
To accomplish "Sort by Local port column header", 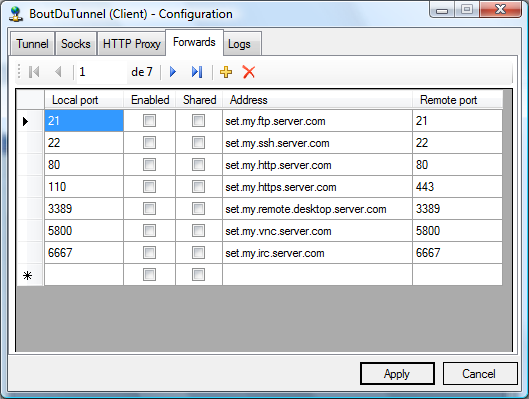I will coord(84,100).
